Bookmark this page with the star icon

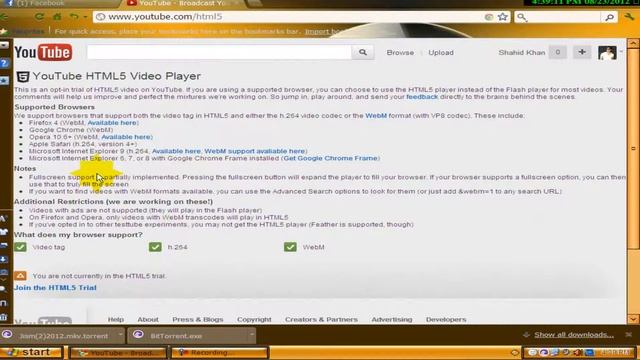(503, 17)
